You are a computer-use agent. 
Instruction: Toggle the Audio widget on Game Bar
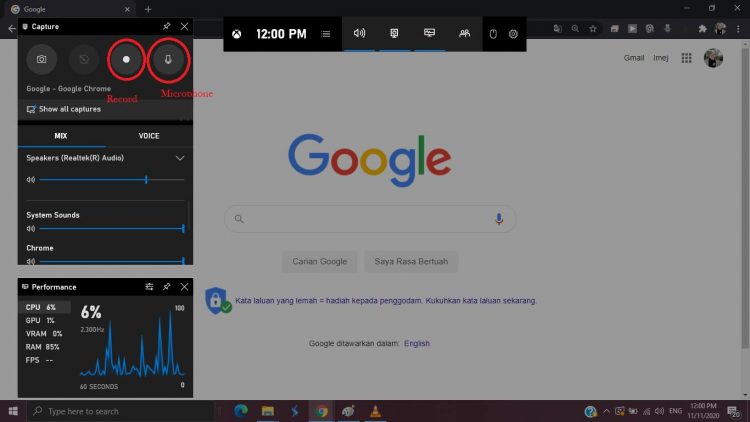click(x=359, y=33)
